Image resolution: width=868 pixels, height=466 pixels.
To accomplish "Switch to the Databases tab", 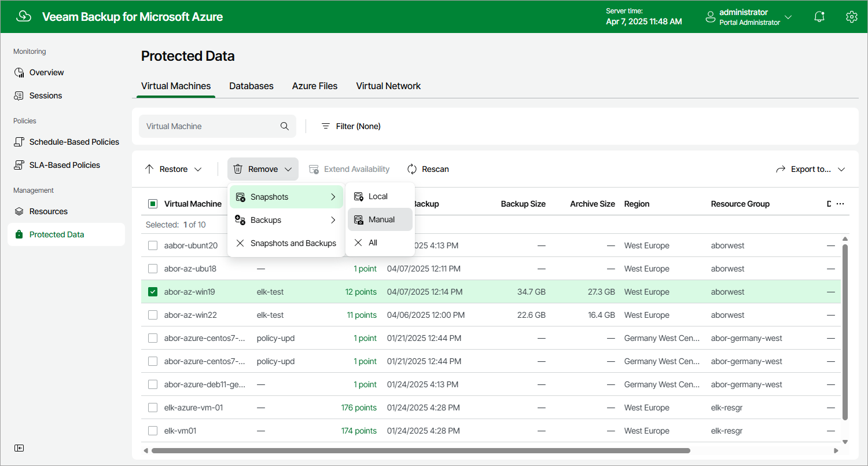I will (x=251, y=86).
